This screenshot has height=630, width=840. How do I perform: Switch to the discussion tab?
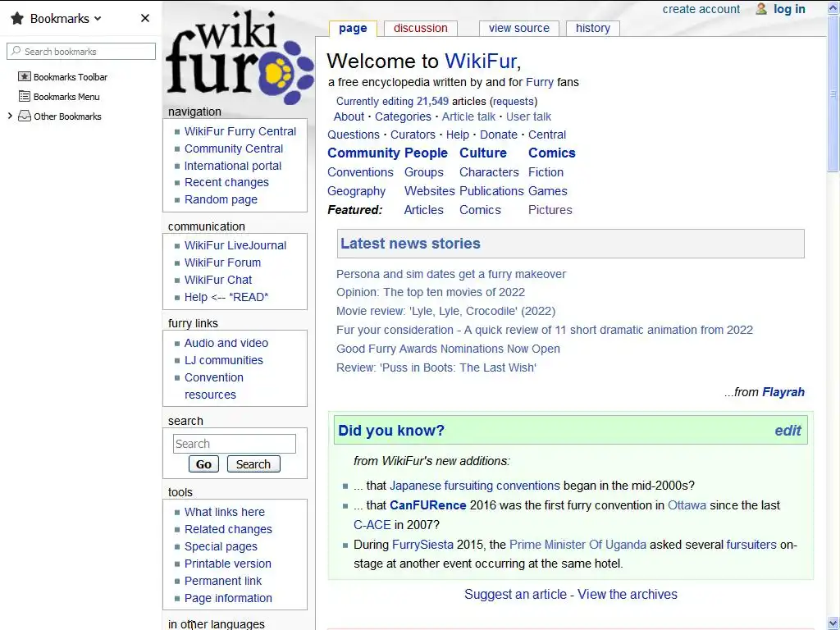click(420, 29)
